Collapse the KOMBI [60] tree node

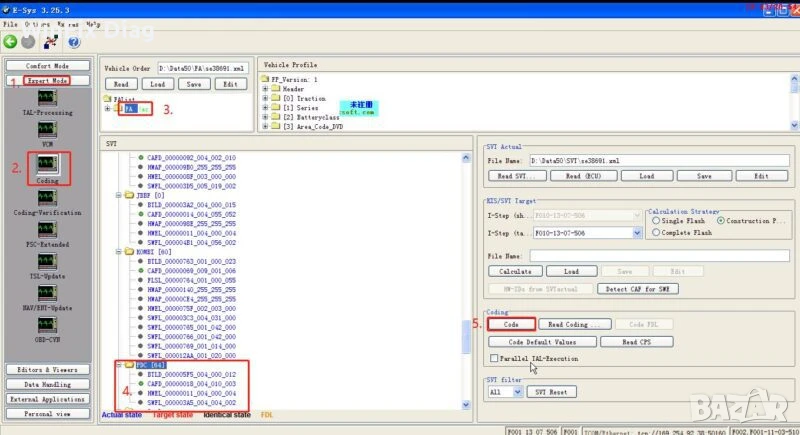point(118,252)
